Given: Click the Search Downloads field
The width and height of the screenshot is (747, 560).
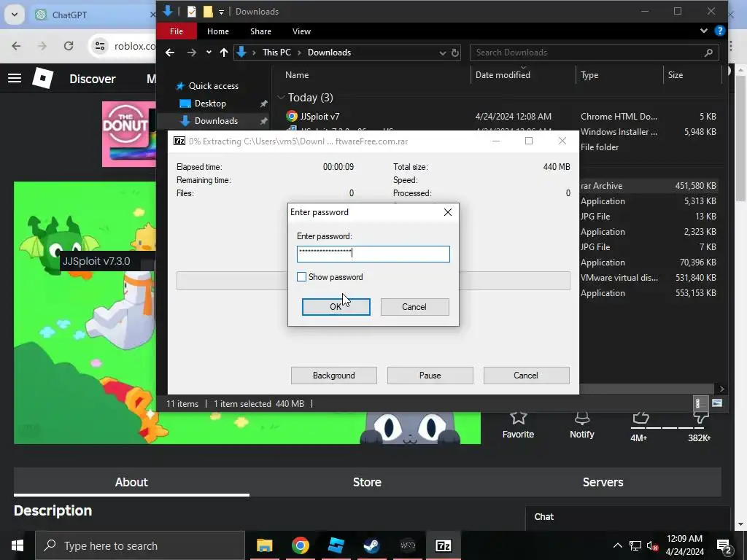Looking at the screenshot, I should 594,52.
